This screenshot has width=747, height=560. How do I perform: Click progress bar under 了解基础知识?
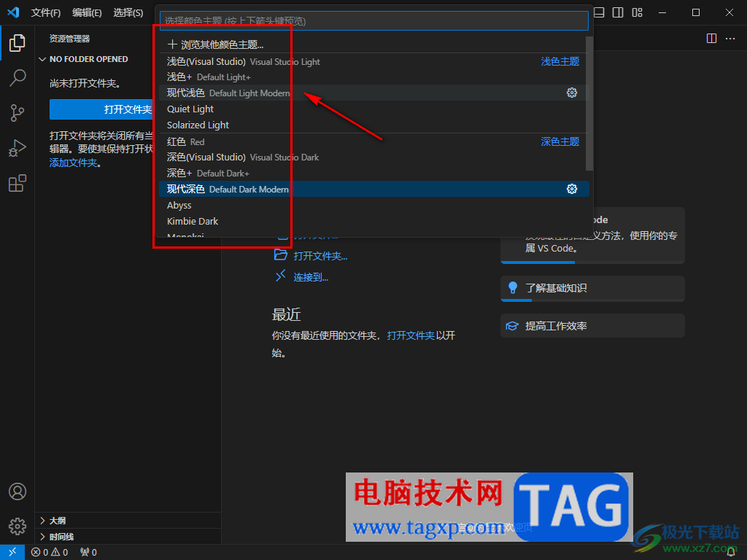click(592, 300)
